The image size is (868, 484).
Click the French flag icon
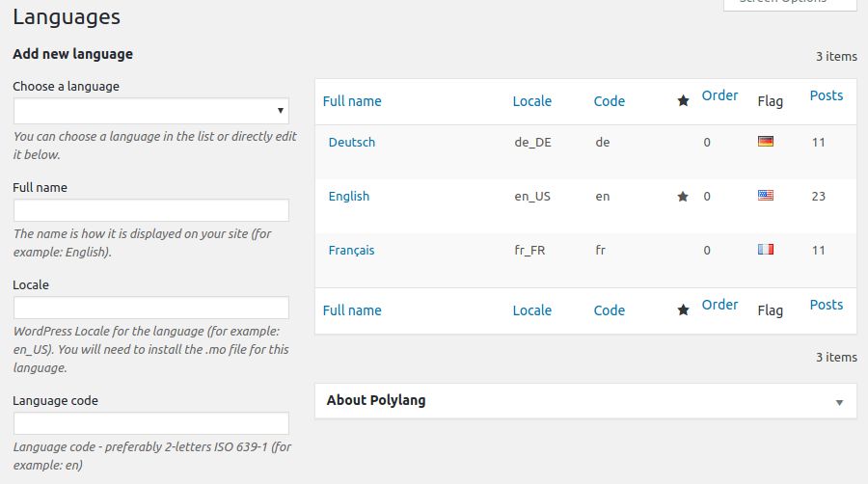(766, 250)
